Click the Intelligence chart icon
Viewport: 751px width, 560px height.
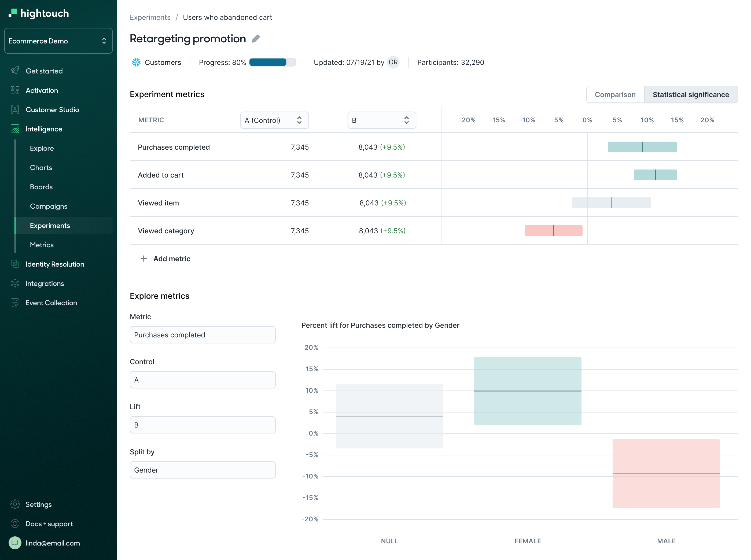tap(15, 129)
